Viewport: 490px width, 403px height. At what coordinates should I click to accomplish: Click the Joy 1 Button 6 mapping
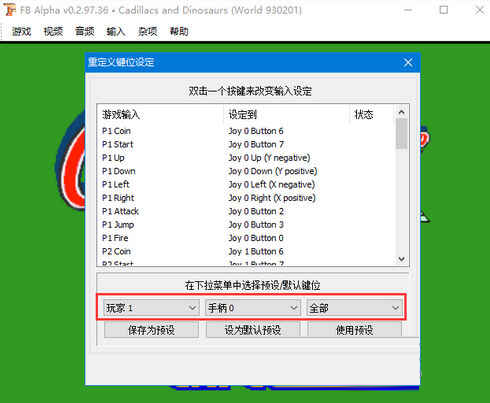[256, 251]
